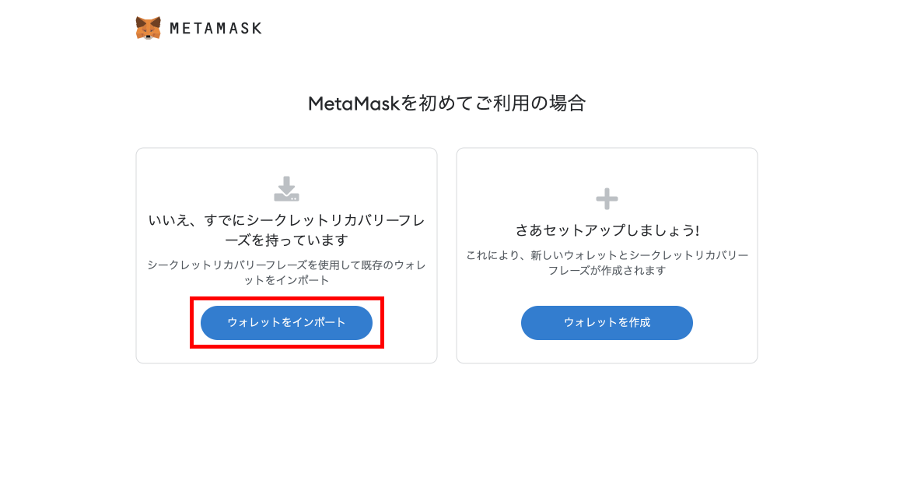
Task: Click the download tray import icon
Action: (x=287, y=189)
